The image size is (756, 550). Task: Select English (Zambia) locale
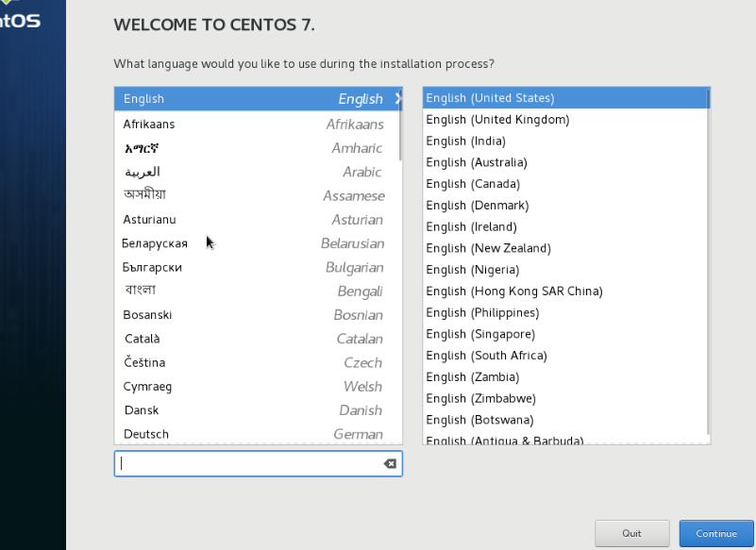564,377
